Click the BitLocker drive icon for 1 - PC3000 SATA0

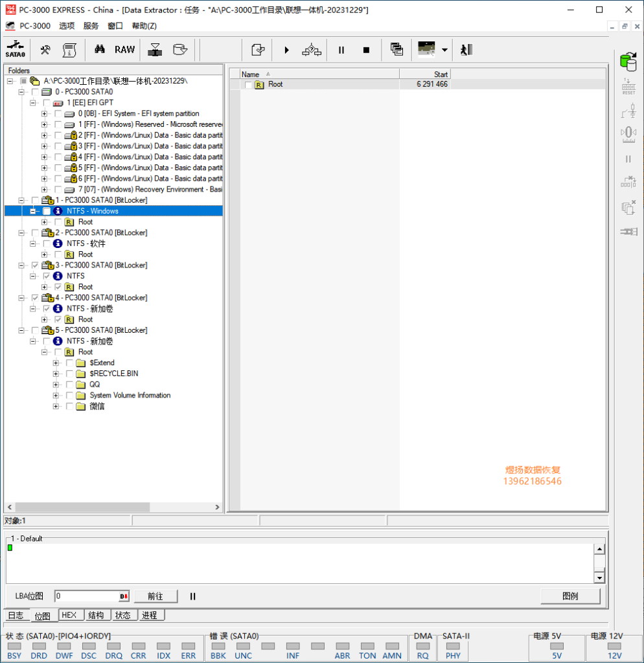pyautogui.click(x=47, y=200)
